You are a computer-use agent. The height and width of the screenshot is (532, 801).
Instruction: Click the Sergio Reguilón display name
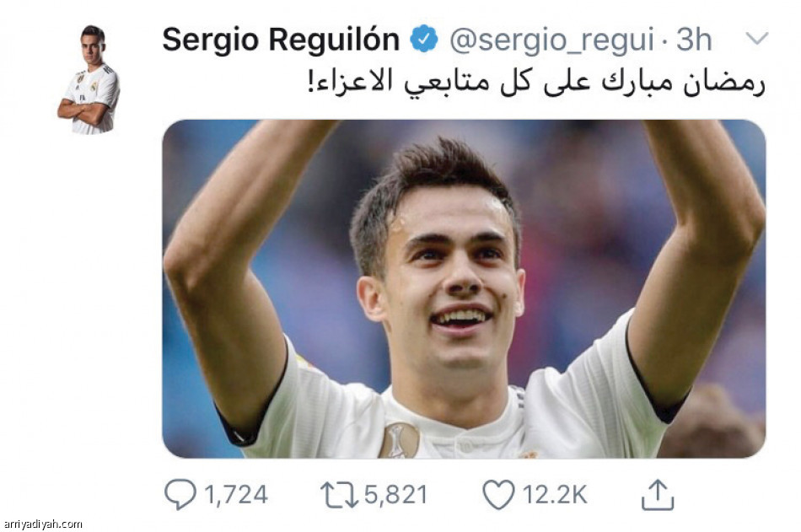tap(281, 40)
